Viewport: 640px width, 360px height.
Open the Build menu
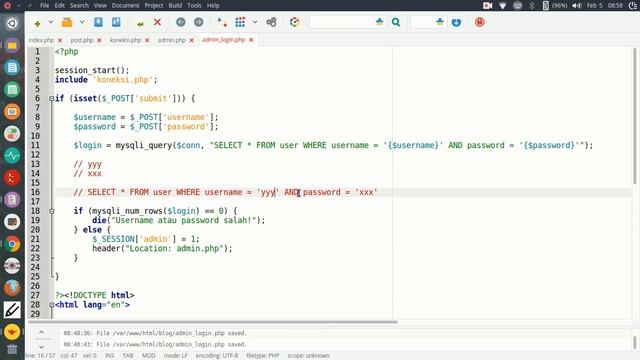pyautogui.click(x=175, y=5)
